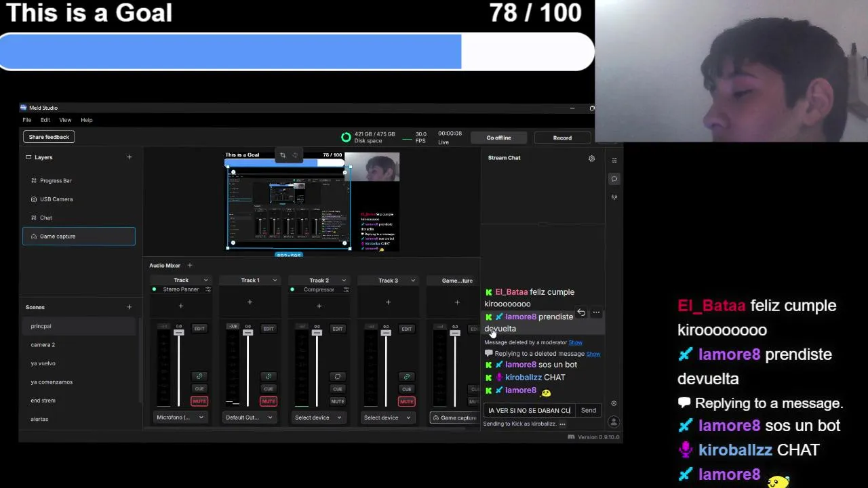Enable CUE on Track 2
868x488 pixels.
coord(337,389)
